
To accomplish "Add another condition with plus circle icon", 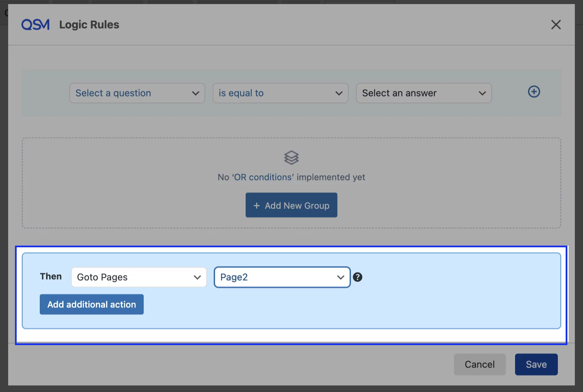I will pos(534,92).
